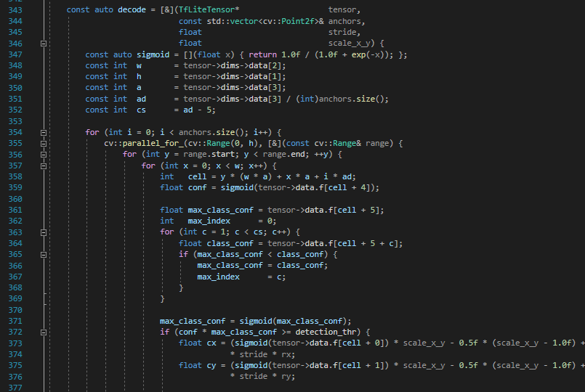
Task: Click 'detection_thr' on line 372
Action: pos(326,332)
